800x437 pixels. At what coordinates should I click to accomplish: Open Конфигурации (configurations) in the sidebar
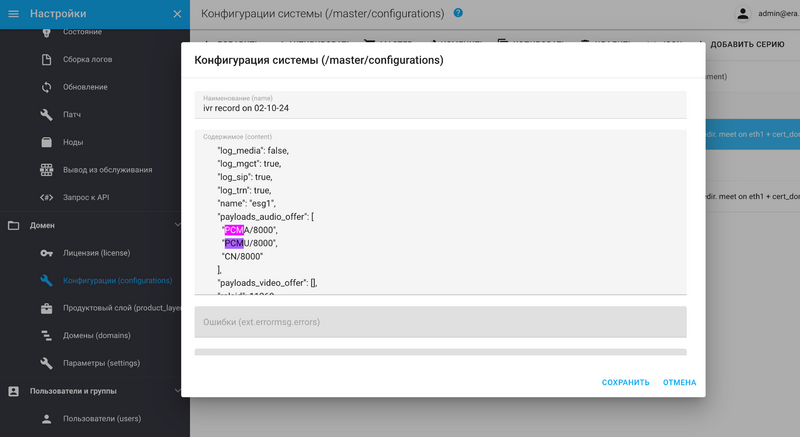point(117,281)
